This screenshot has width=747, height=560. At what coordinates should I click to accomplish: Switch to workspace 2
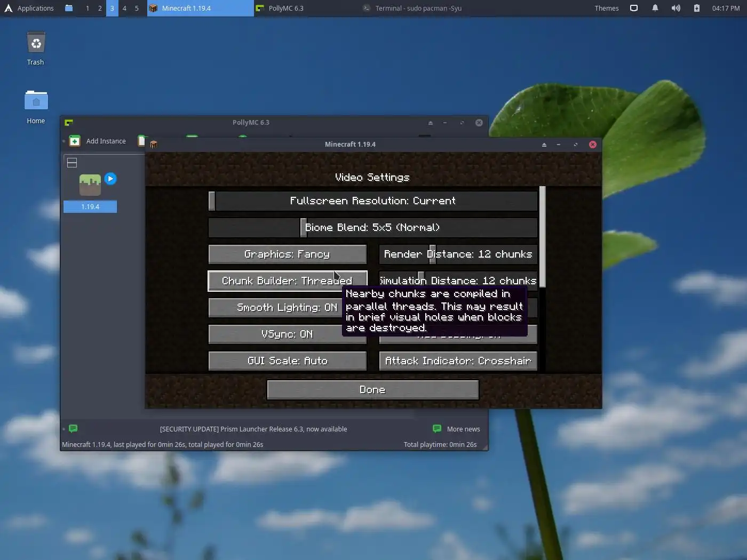click(x=100, y=8)
